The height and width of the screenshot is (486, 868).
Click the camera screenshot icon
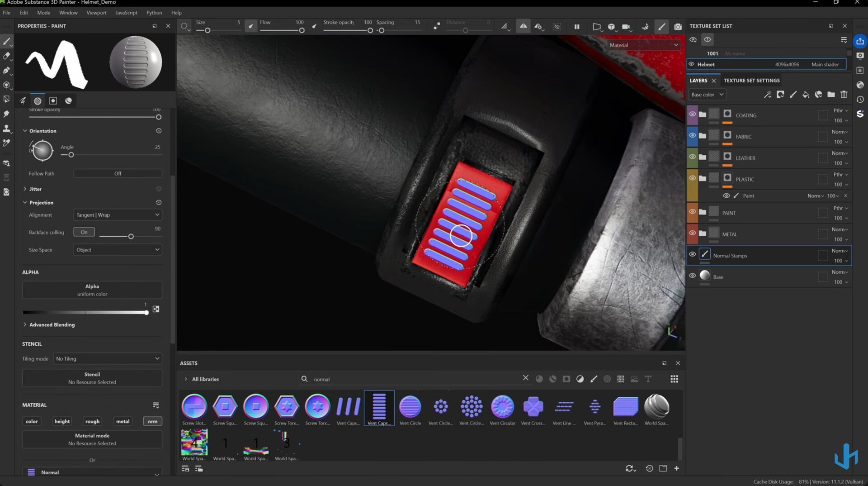tap(678, 27)
